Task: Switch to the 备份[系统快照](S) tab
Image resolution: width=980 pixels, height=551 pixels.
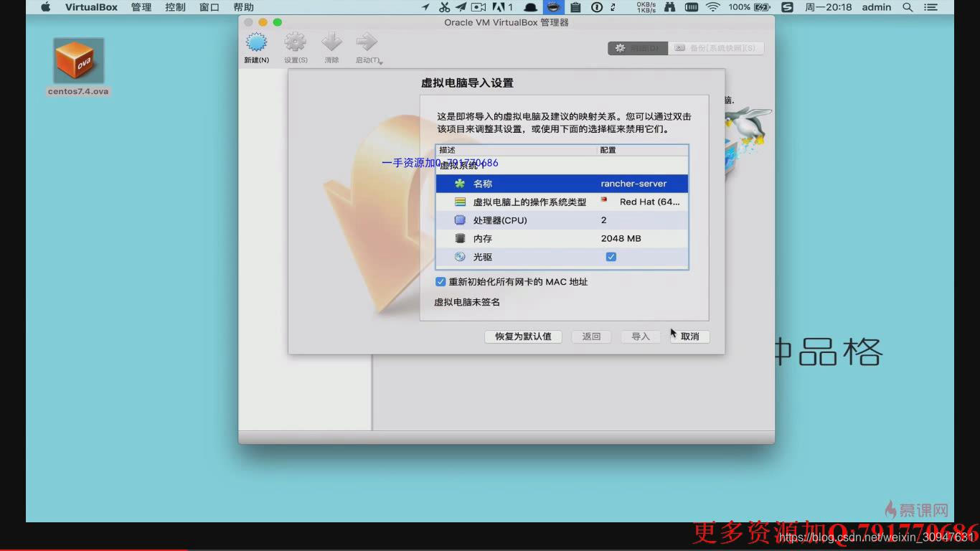Action: pos(715,48)
